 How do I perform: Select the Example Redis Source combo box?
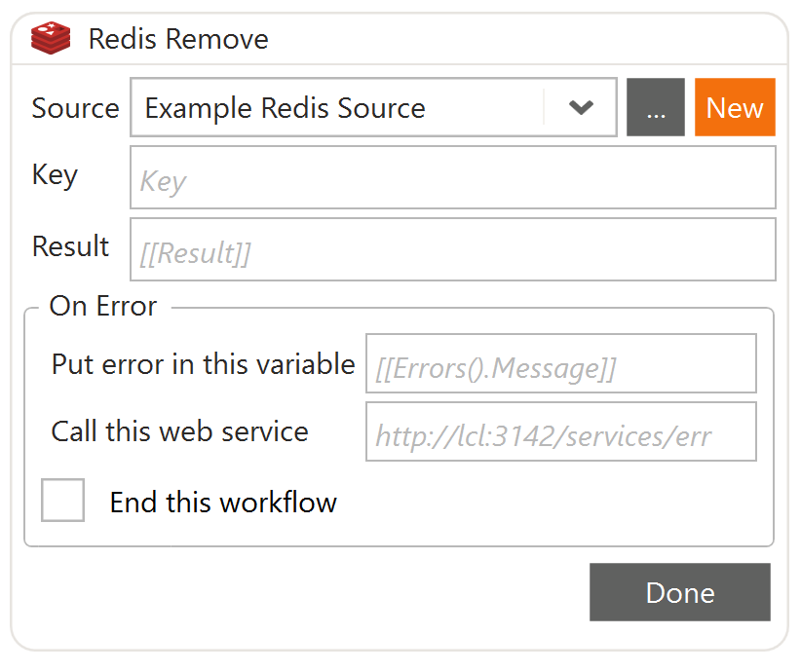click(373, 107)
